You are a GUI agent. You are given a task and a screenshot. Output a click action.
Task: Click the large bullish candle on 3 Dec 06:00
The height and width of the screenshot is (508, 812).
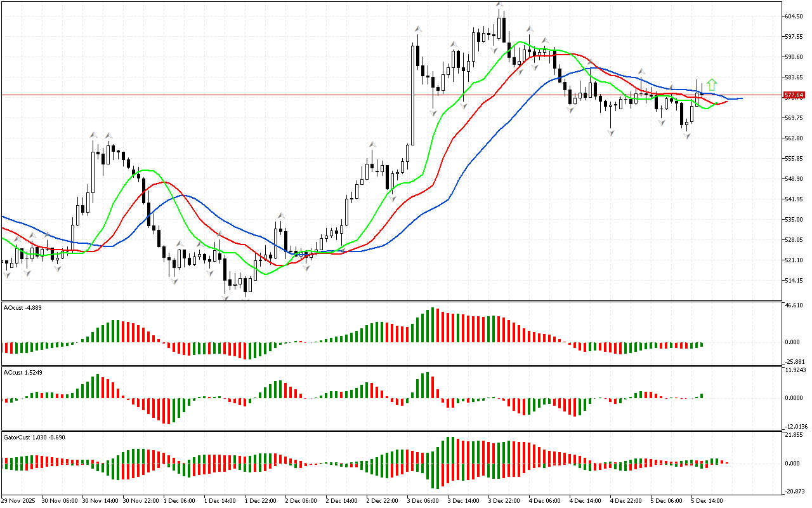point(412,94)
